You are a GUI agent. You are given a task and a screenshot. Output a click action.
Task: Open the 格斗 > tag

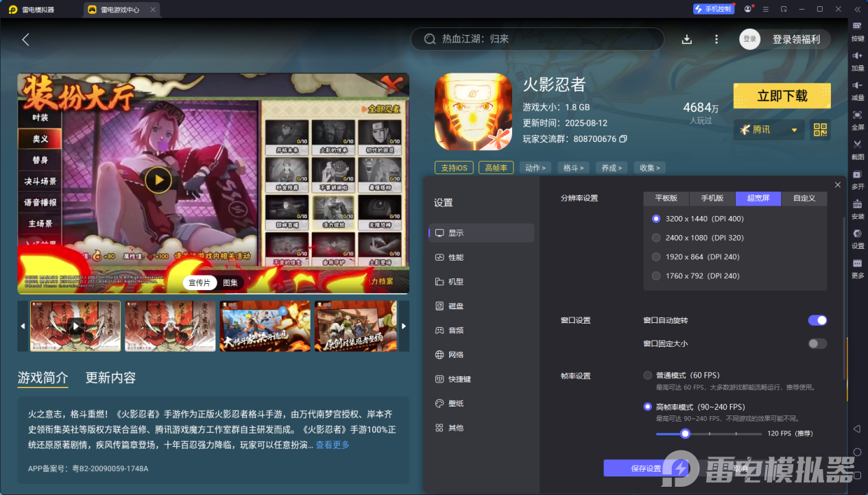pyautogui.click(x=573, y=167)
